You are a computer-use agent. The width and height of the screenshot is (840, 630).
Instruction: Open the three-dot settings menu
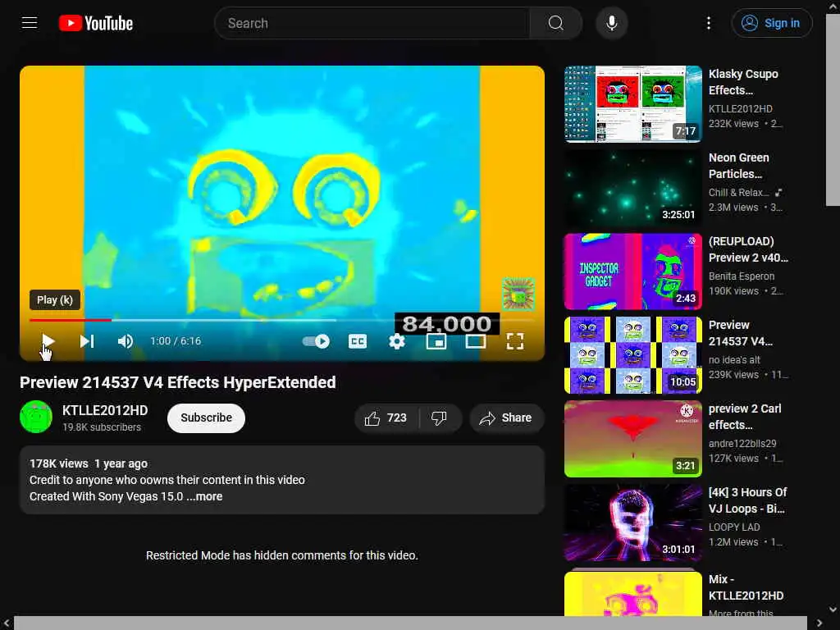click(708, 23)
